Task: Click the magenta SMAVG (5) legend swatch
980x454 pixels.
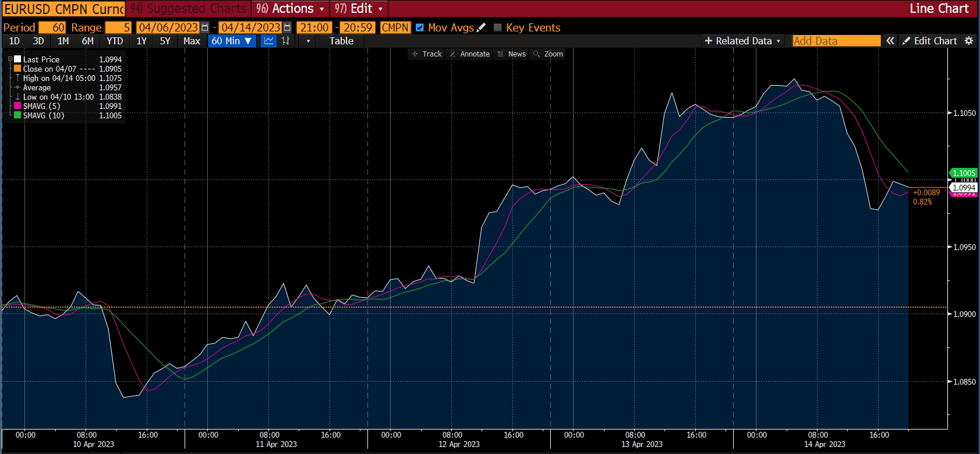Action: pos(17,106)
